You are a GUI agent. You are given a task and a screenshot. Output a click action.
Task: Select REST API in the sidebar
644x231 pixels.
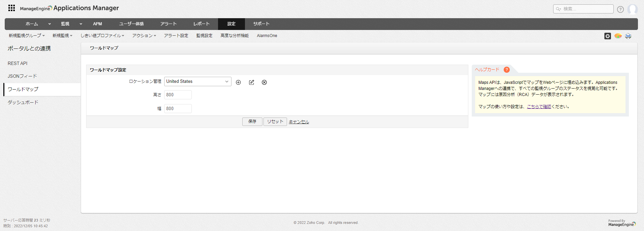17,63
